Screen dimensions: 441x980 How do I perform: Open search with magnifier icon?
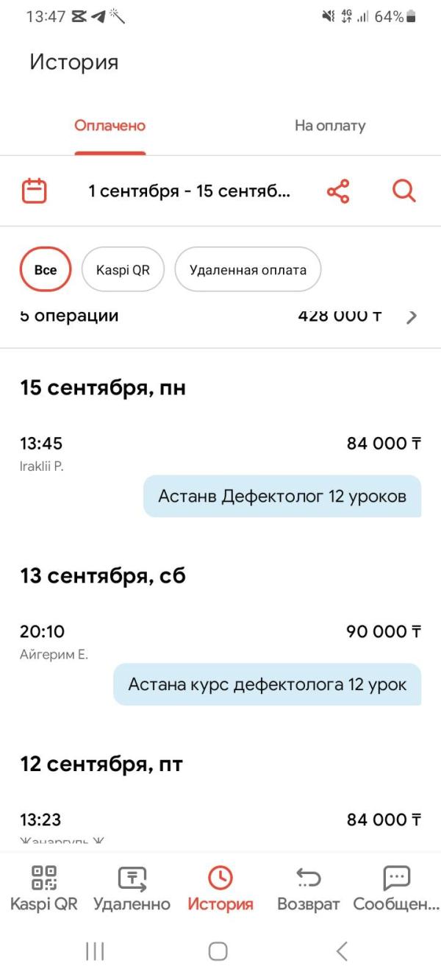point(404,191)
